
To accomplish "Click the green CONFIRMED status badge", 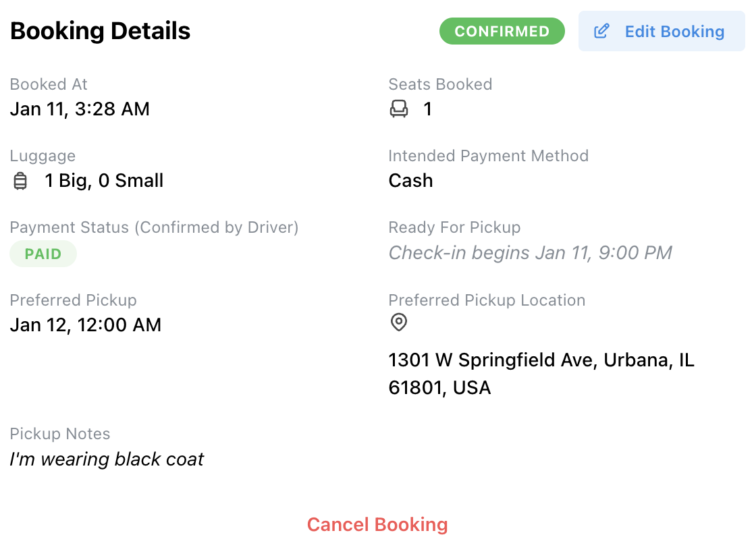I will click(502, 30).
